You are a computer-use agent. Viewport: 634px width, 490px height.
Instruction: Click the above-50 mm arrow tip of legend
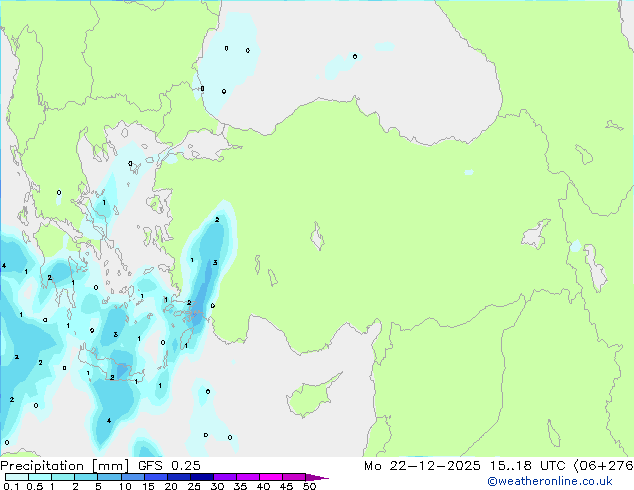[x=317, y=478]
